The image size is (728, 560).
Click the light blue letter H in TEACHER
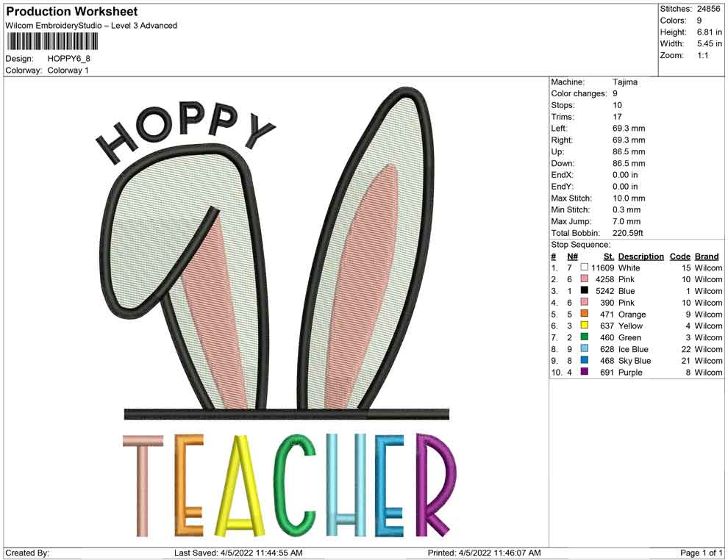coord(346,485)
